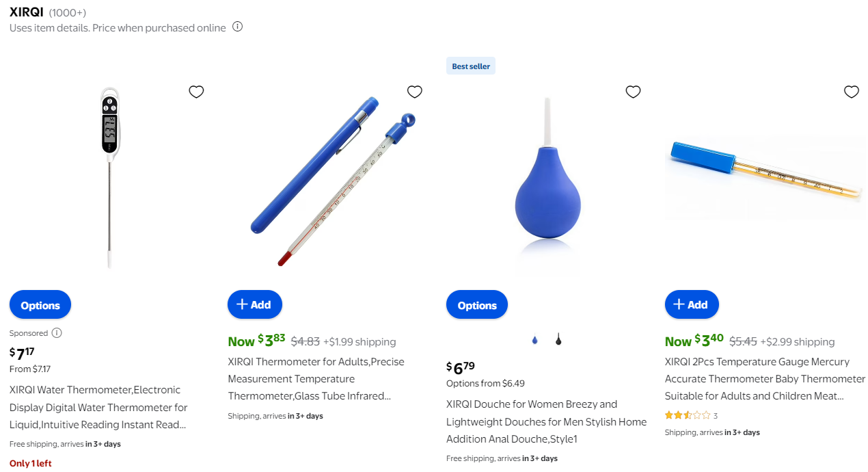
Task: Open the XIRQI Thermometer for Adults title link
Action: (x=316, y=379)
